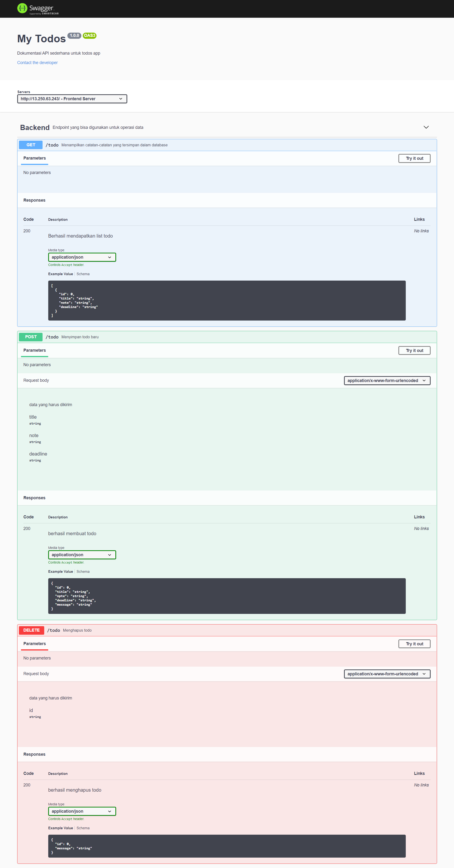454x868 pixels.
Task: Click the OAS3 version badge
Action: pos(89,36)
